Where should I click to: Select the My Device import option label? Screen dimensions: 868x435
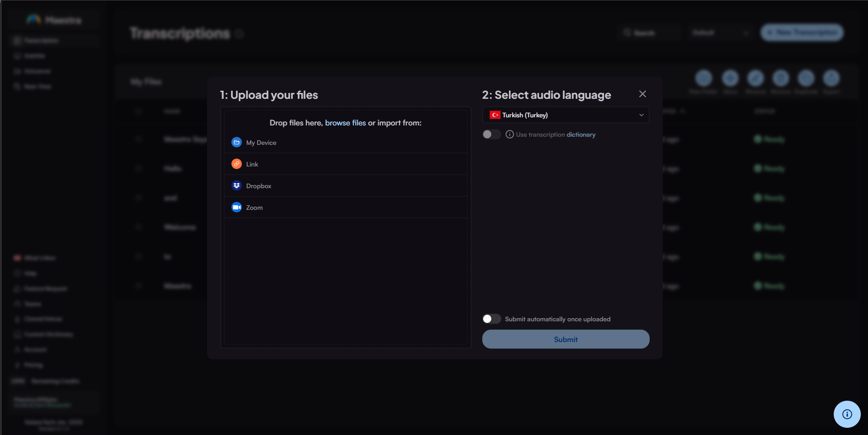click(x=261, y=143)
